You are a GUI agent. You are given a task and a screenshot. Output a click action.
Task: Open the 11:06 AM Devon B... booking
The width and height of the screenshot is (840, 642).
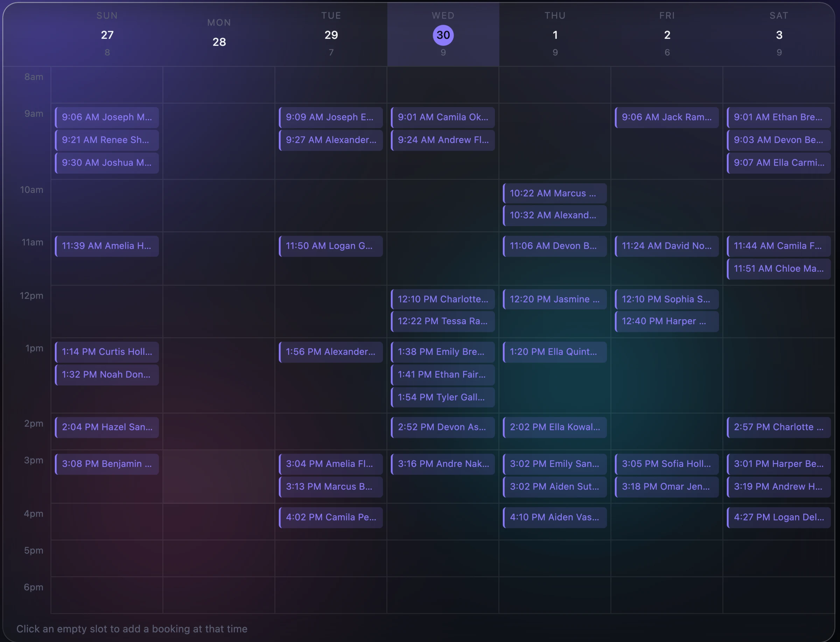pos(555,246)
